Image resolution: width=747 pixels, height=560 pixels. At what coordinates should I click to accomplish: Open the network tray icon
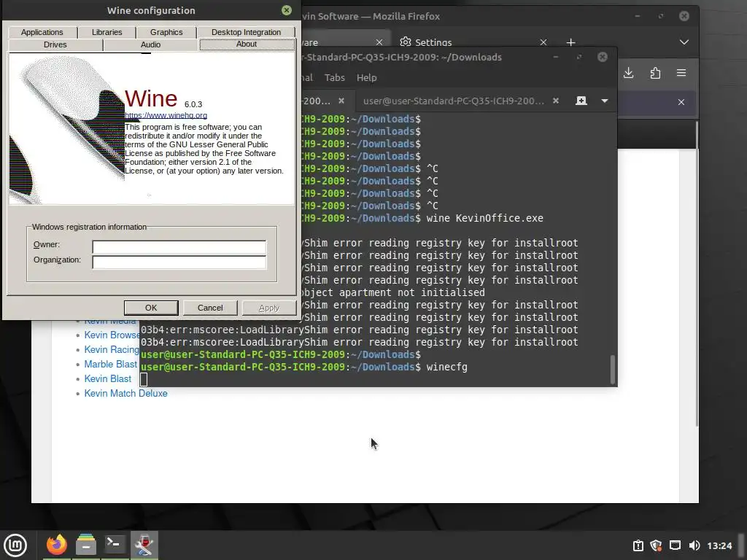tap(675, 545)
